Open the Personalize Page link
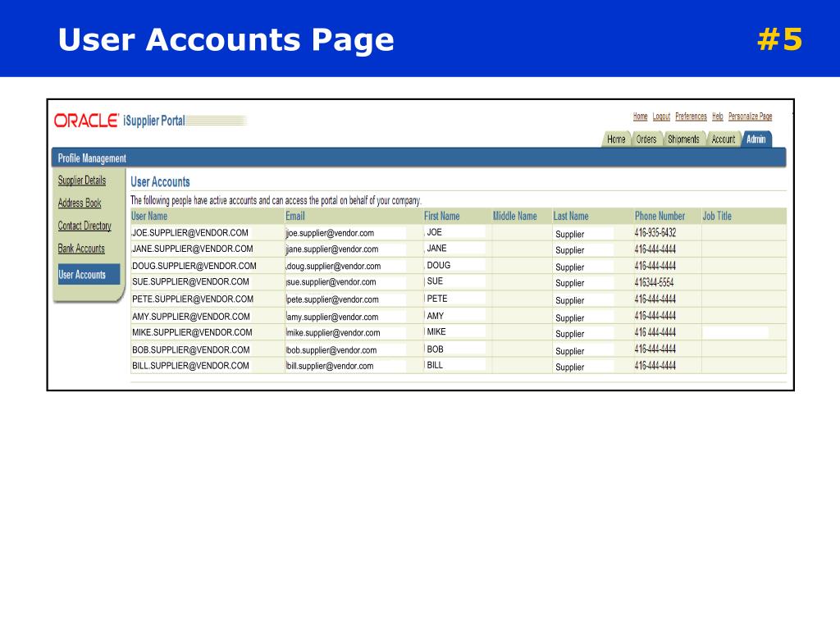This screenshot has height=630, width=840. [x=750, y=116]
